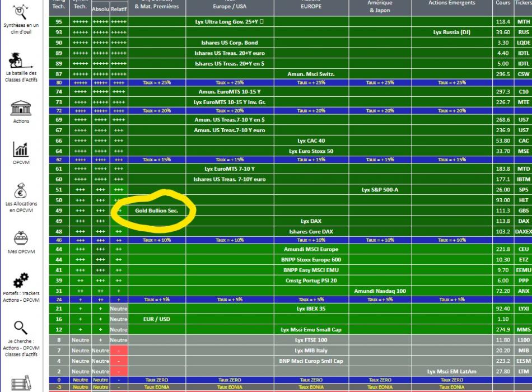Click the EEMU ticker cell
The width and height of the screenshot is (532, 392).
click(523, 270)
